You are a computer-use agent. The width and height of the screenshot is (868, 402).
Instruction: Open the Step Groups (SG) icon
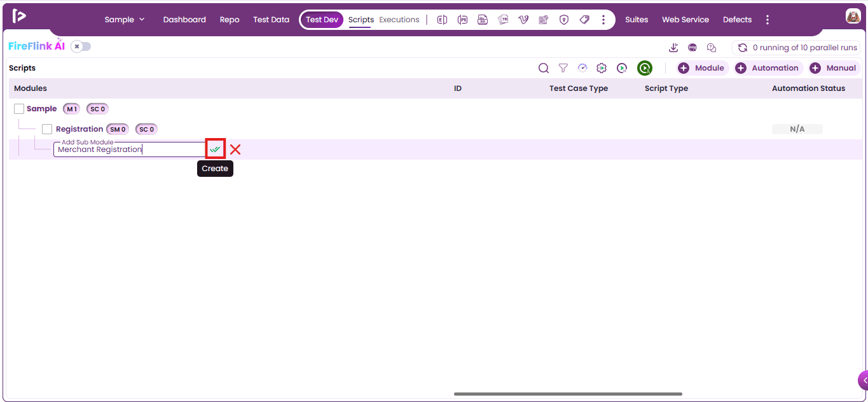click(483, 20)
